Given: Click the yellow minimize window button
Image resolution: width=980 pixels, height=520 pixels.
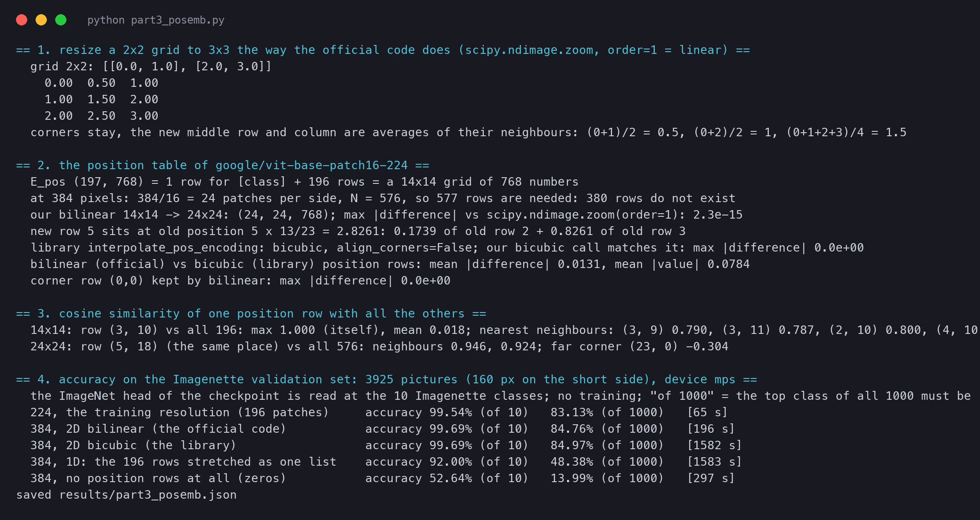Looking at the screenshot, I should click(x=41, y=20).
